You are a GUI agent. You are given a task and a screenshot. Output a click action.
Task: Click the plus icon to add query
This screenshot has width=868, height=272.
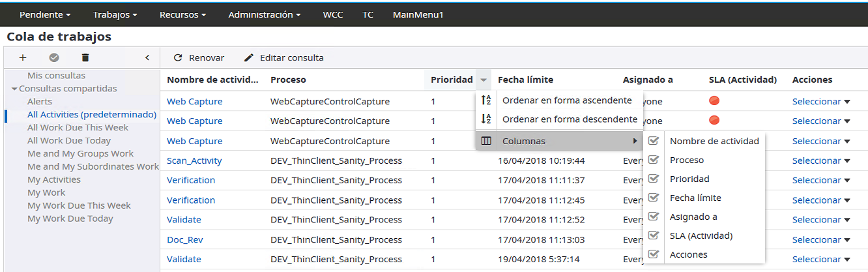(23, 58)
